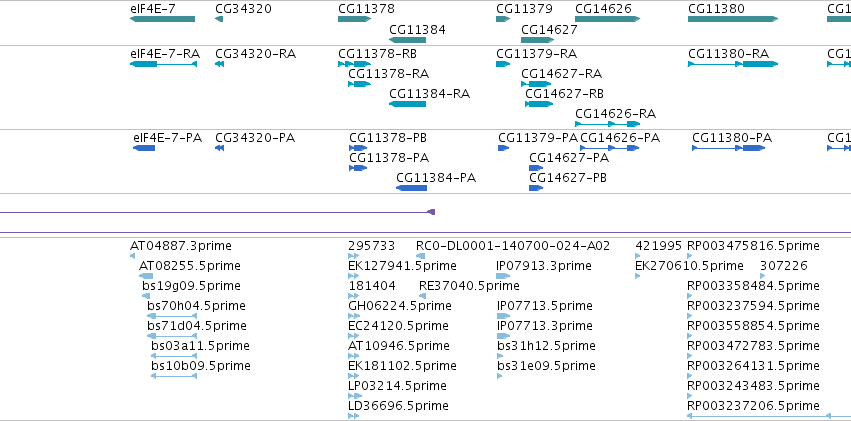Viewport: 851px width, 421px height.
Task: Select the CG14627 gene feature
Action: tap(537, 40)
